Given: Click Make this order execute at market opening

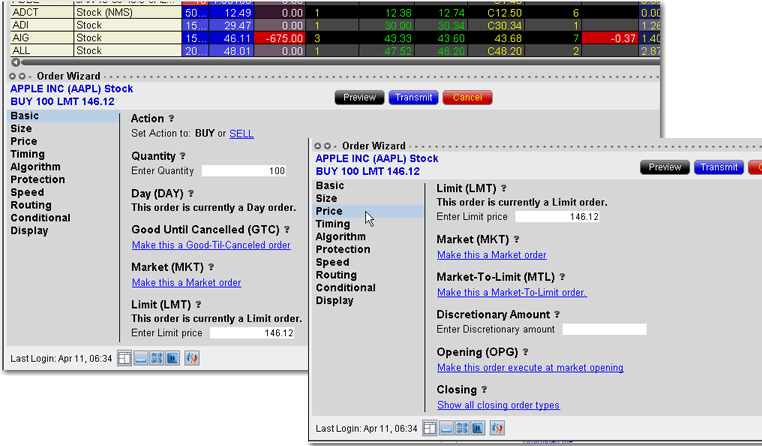Looking at the screenshot, I should pyautogui.click(x=530, y=368).
